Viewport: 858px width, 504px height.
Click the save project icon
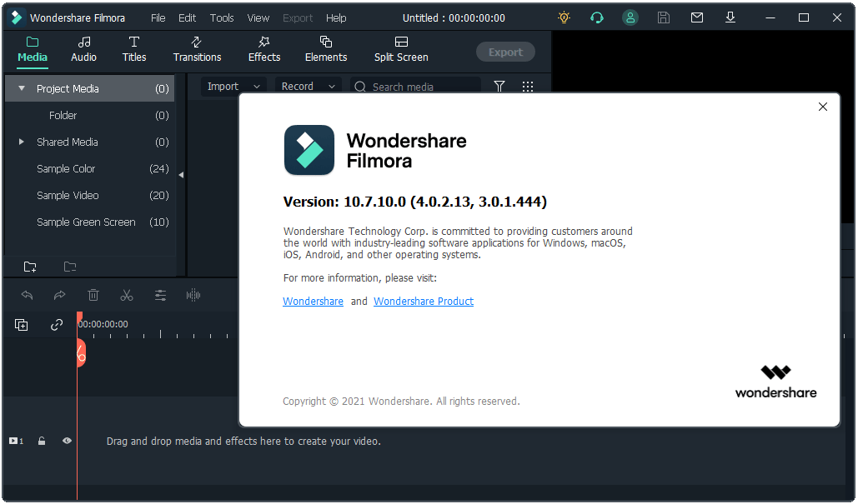(664, 17)
